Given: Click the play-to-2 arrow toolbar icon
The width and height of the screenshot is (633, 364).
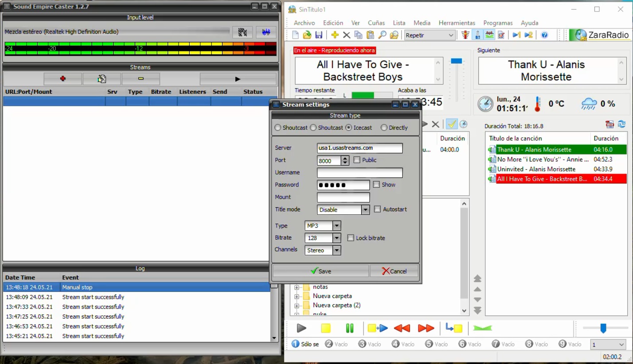Looking at the screenshot, I should 528,35.
